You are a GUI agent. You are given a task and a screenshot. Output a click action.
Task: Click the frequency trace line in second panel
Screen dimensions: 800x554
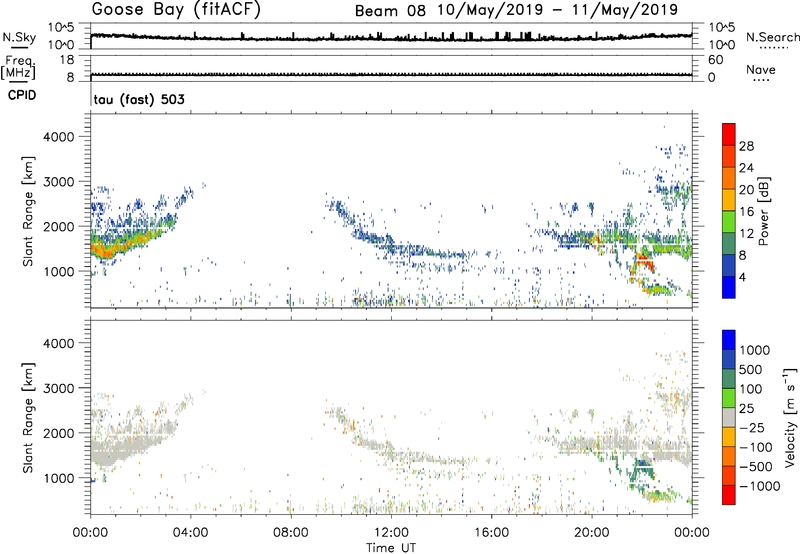point(391,75)
